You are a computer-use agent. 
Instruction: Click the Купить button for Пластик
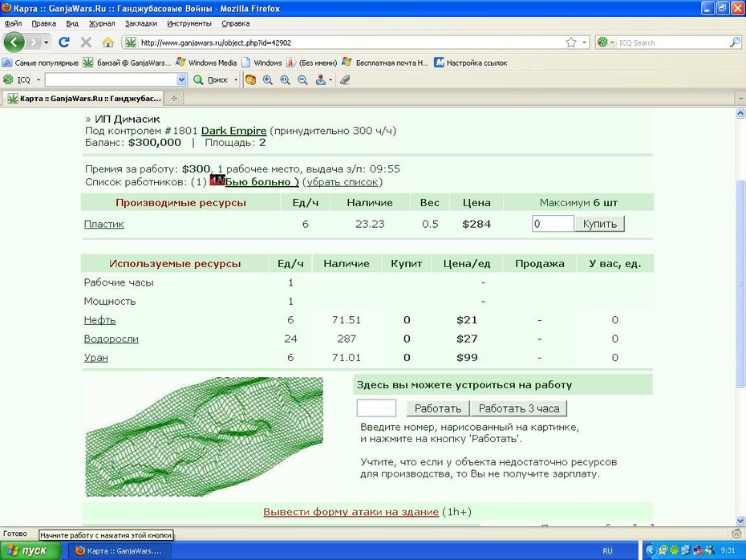click(x=599, y=224)
